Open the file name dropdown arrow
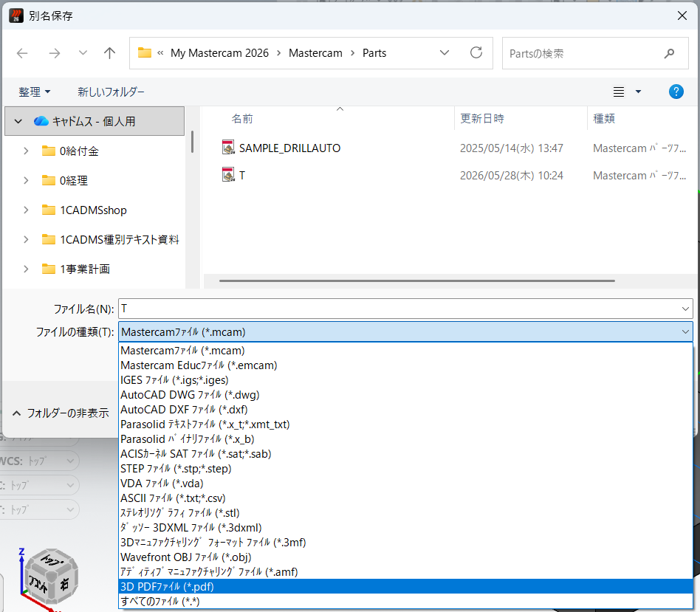The height and width of the screenshot is (612, 700). click(x=685, y=309)
